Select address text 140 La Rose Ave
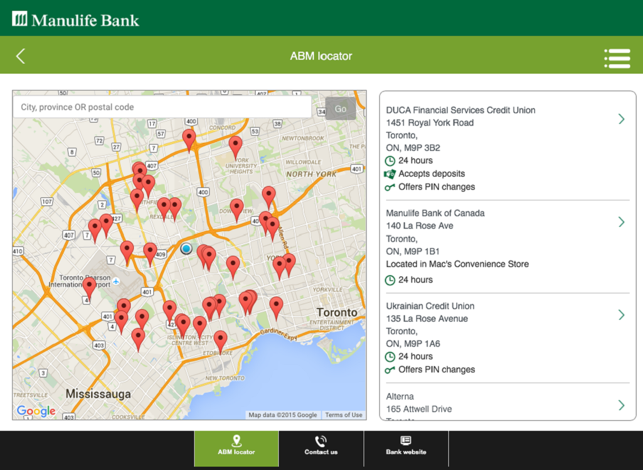Screen dimensions: 643x470 point(420,226)
